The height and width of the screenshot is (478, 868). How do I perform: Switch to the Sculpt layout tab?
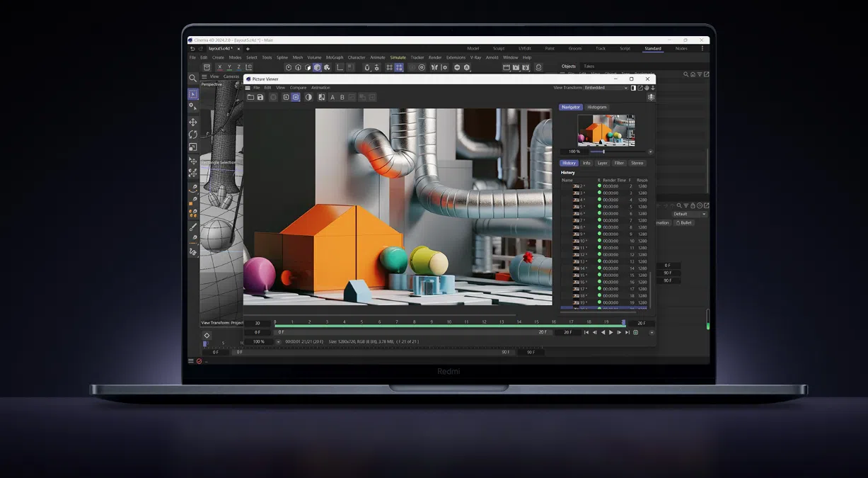[x=499, y=48]
